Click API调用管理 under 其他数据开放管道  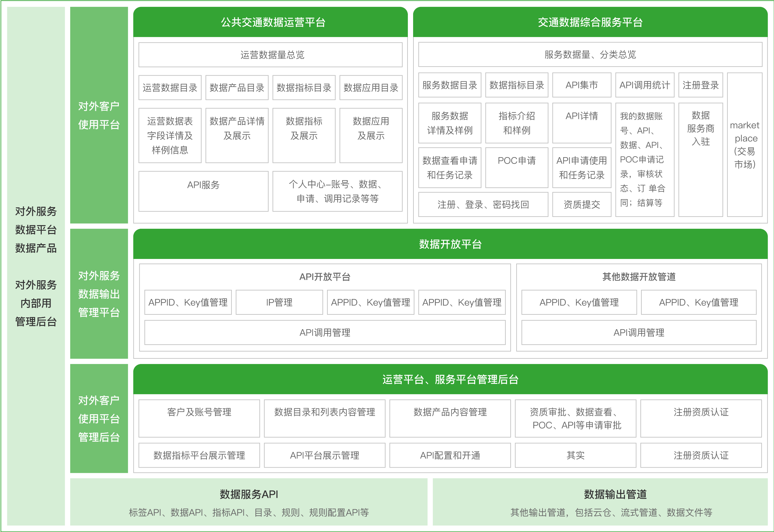tap(639, 332)
